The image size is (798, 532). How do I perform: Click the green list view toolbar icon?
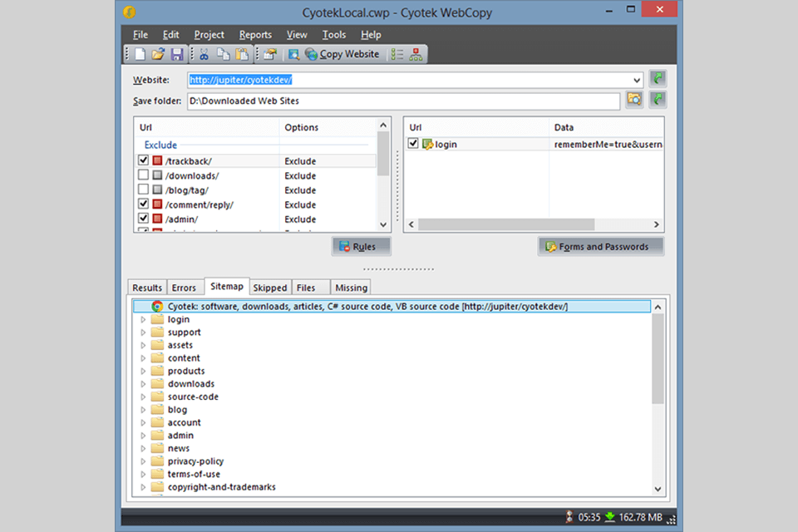(397, 54)
